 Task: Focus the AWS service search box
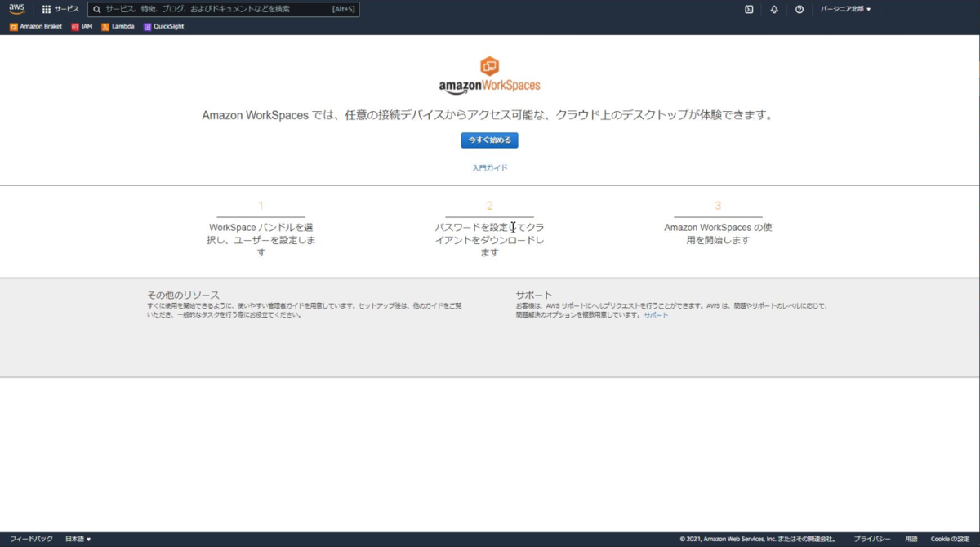223,9
